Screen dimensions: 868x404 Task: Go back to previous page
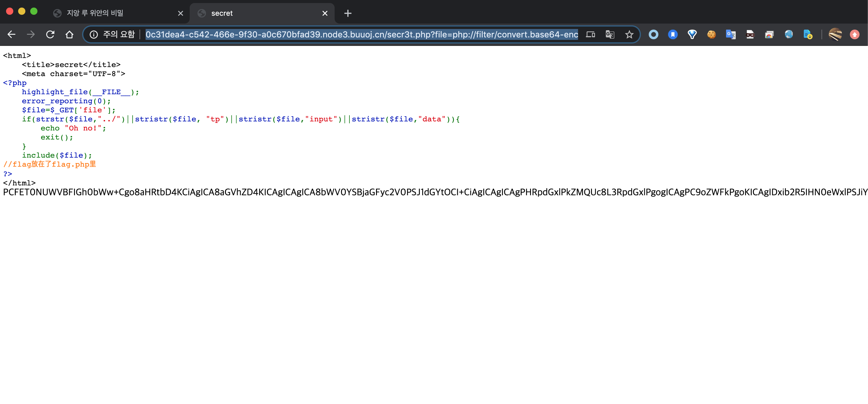pos(11,34)
